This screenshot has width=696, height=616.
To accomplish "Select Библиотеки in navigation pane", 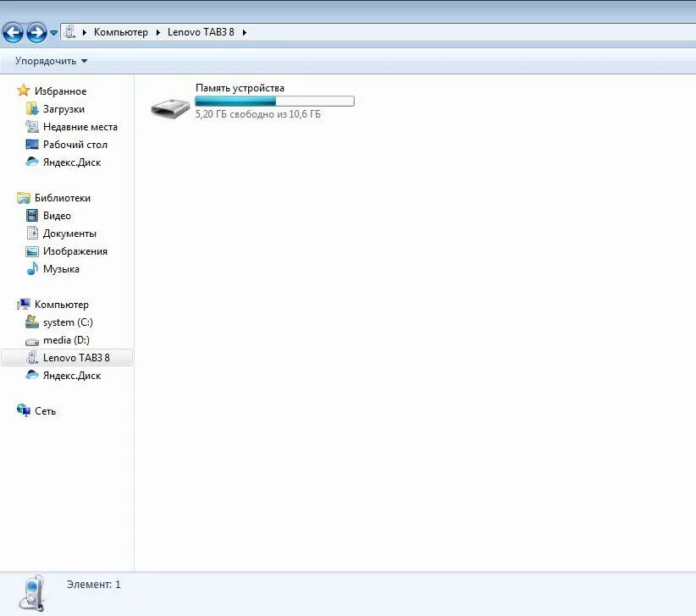I will 62,198.
